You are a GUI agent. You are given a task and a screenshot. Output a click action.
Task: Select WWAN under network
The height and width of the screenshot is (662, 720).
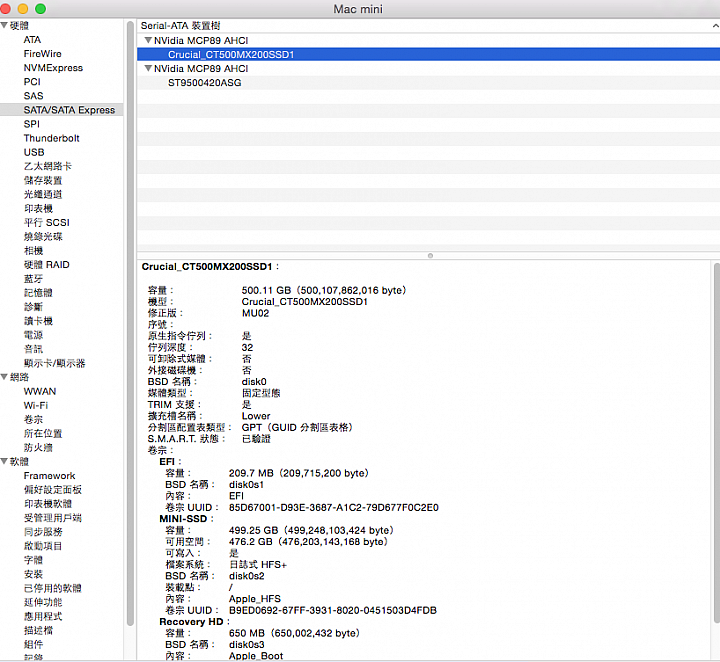[x=40, y=392]
